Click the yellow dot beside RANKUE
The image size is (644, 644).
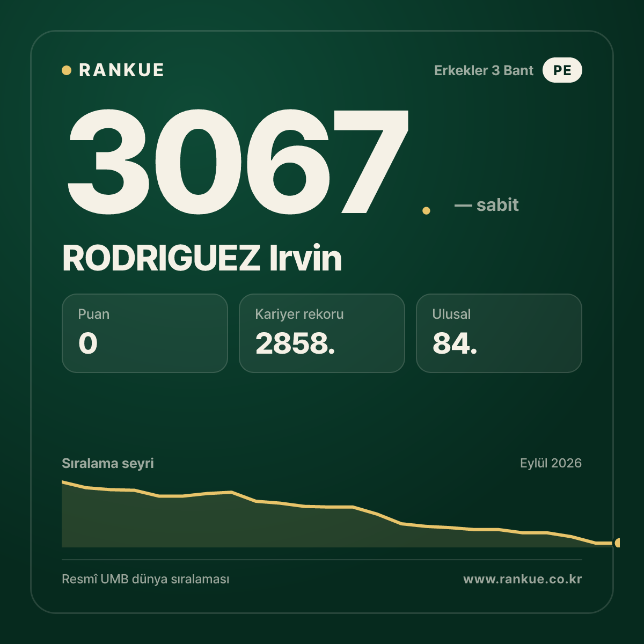tap(67, 70)
